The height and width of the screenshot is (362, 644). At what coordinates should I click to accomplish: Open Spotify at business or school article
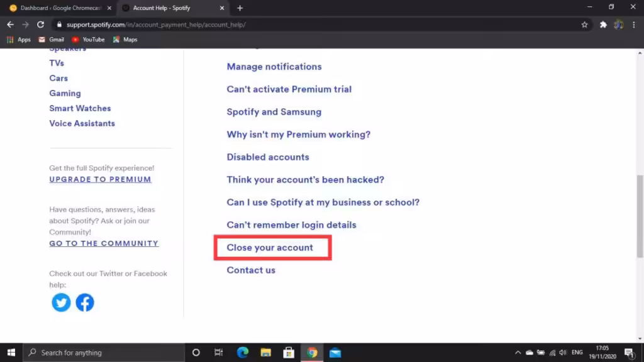click(x=323, y=202)
